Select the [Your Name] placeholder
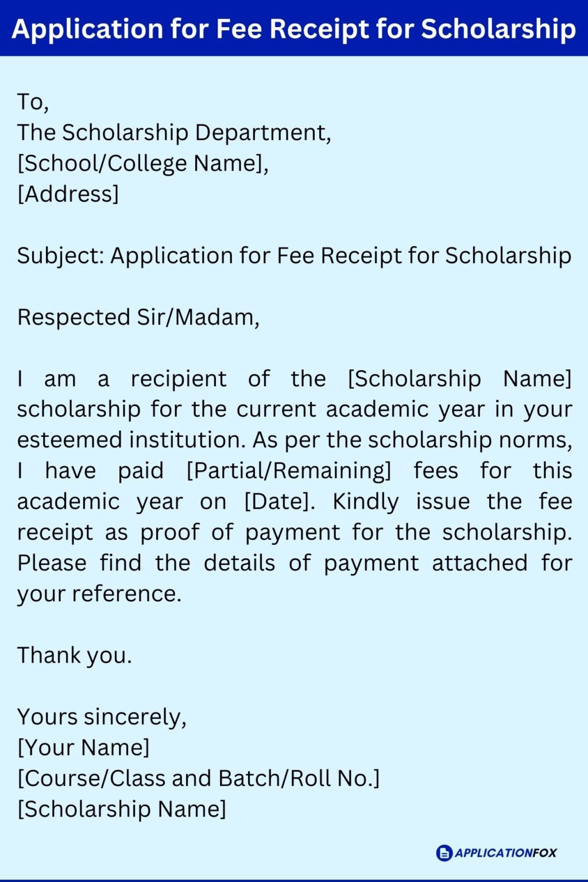The width and height of the screenshot is (588, 882). pyautogui.click(x=83, y=748)
